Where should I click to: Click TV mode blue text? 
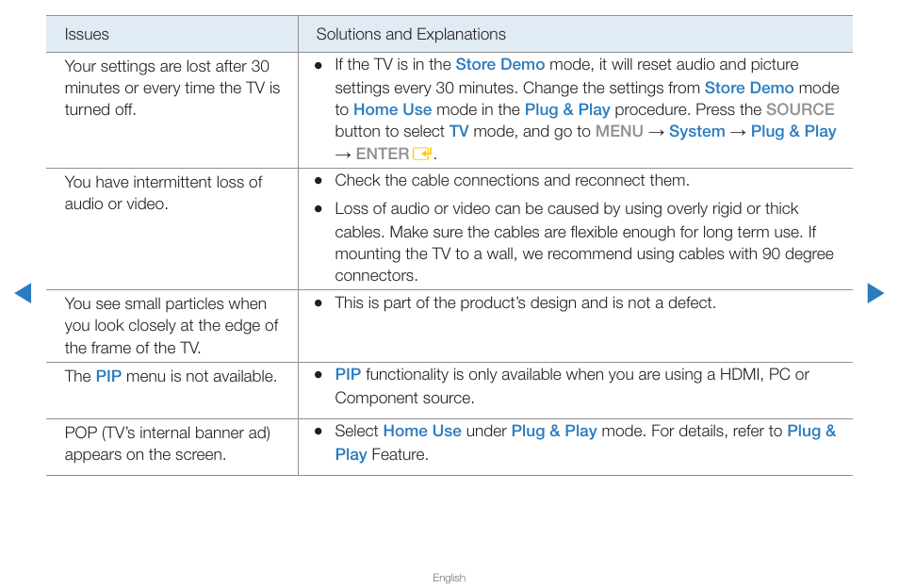click(x=459, y=131)
